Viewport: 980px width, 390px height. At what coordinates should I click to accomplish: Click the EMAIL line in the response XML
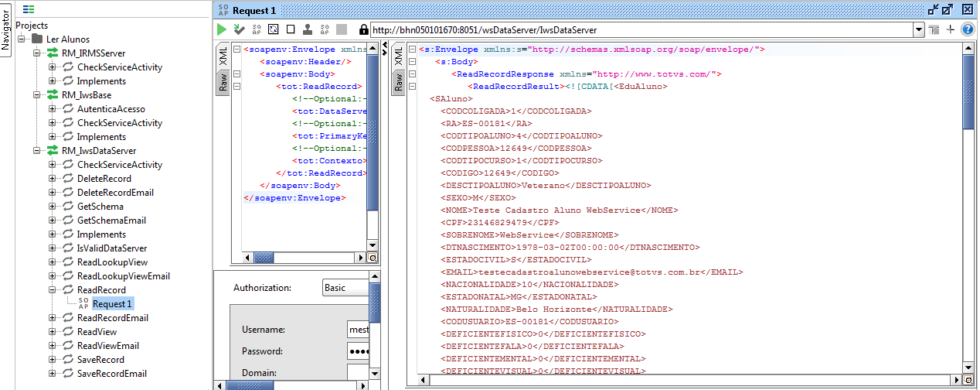(x=591, y=272)
